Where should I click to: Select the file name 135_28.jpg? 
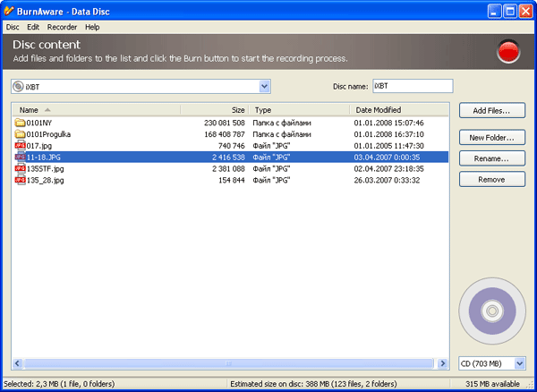[45, 180]
